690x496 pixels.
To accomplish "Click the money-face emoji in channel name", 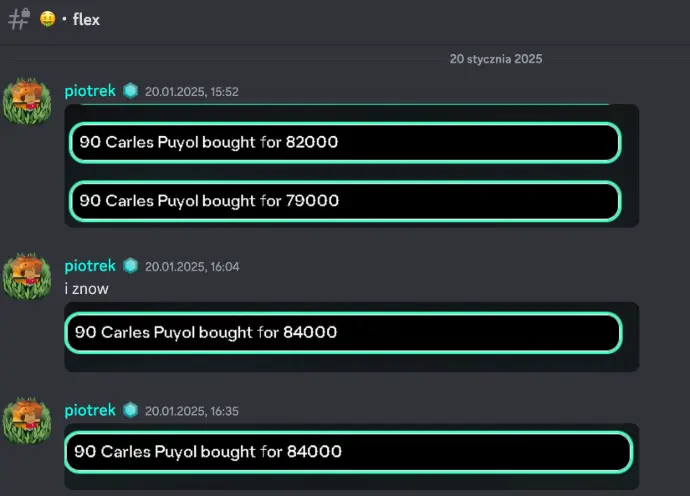I will (x=48, y=19).
